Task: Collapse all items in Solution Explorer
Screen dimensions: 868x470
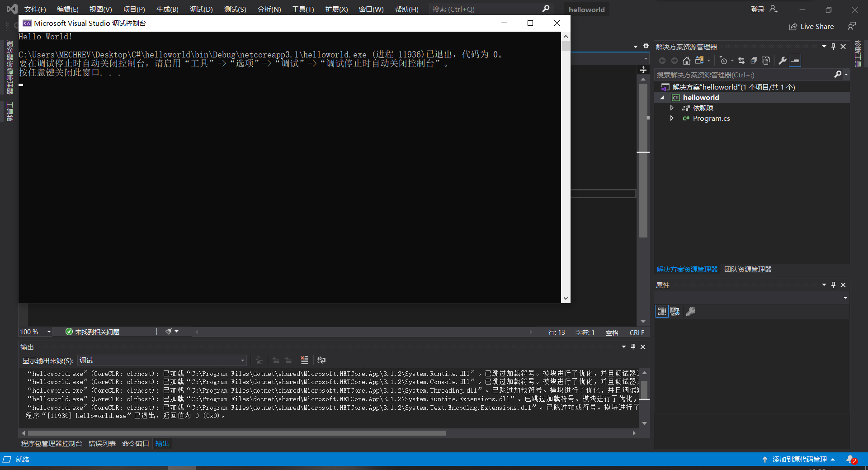Action: [x=754, y=61]
